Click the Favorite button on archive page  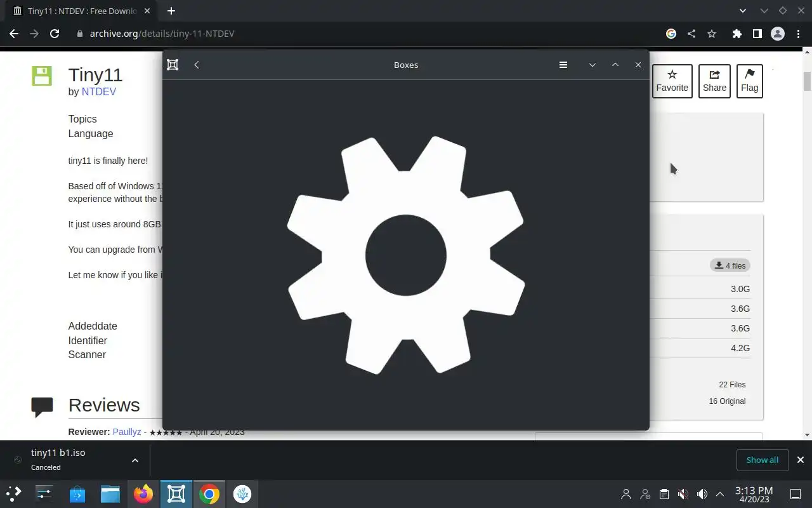pos(672,81)
